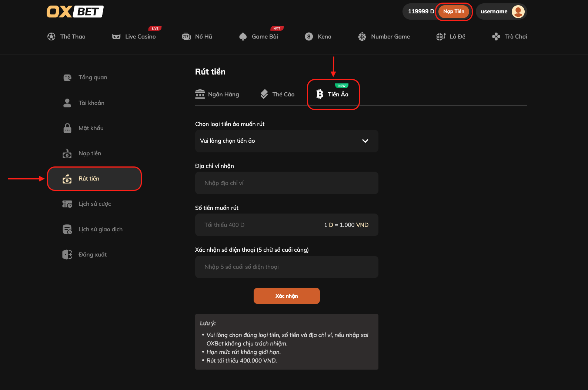Click the Rút tối thiểu 400.000 VND note
The image size is (588, 390).
pyautogui.click(x=241, y=361)
